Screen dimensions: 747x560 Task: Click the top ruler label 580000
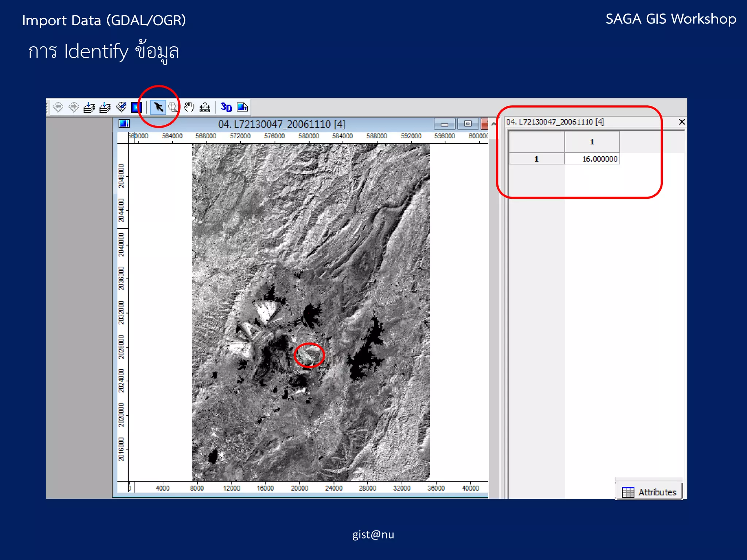point(309,136)
